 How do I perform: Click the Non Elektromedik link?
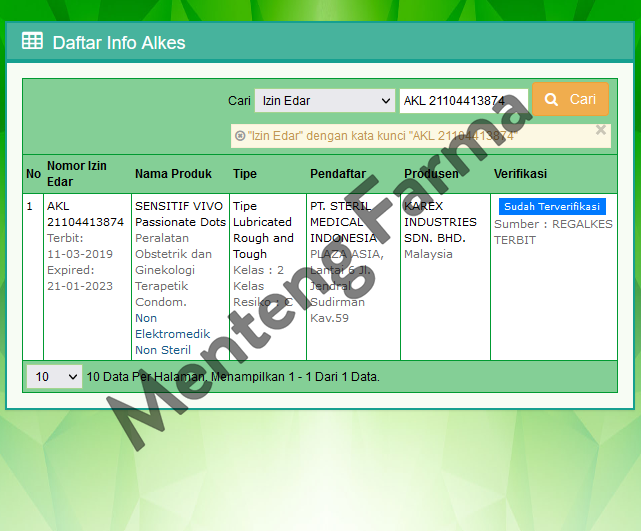tap(172, 326)
